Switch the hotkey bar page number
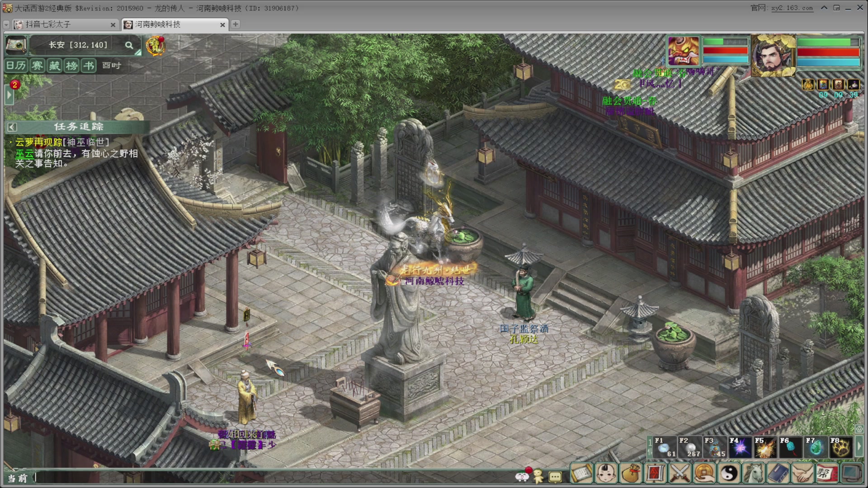This screenshot has height=488, width=868. click(x=650, y=447)
